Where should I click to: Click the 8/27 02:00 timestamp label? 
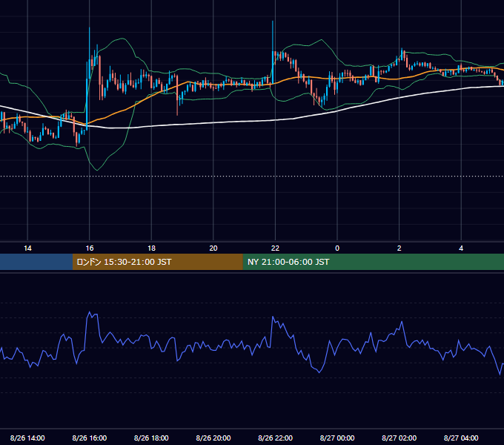[x=399, y=438]
